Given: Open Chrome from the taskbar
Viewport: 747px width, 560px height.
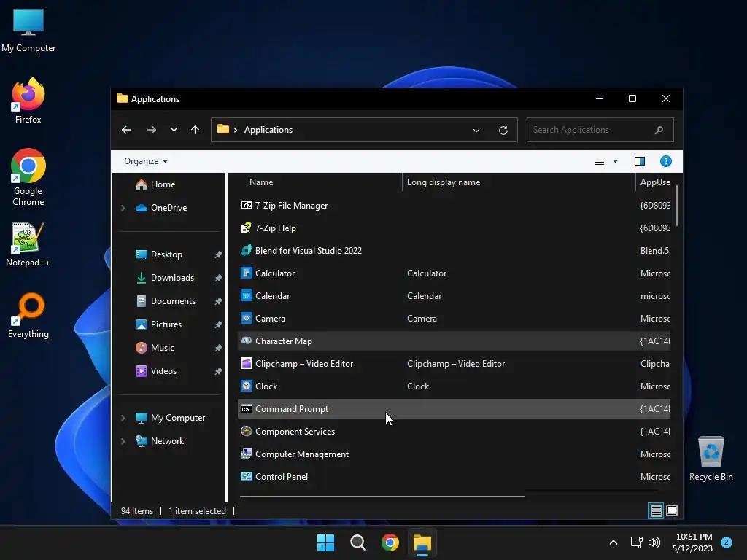Looking at the screenshot, I should point(390,542).
